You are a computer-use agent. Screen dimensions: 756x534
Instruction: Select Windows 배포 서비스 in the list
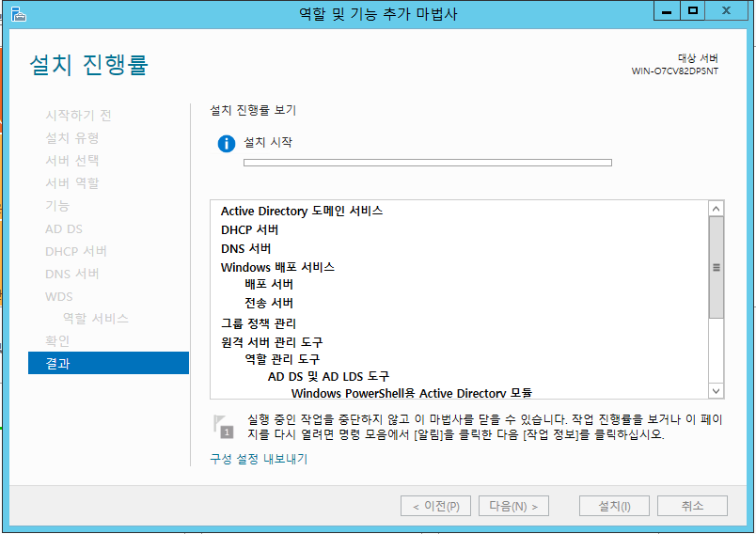pyautogui.click(x=277, y=267)
